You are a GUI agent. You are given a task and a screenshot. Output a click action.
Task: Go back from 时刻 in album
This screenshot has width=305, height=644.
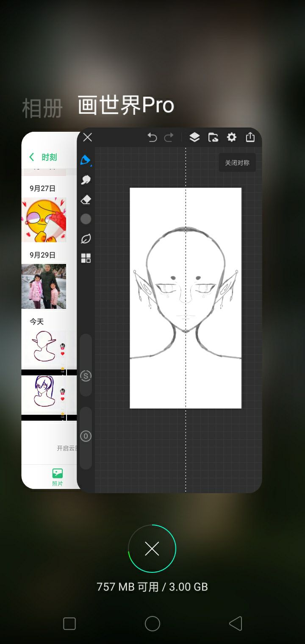point(32,157)
